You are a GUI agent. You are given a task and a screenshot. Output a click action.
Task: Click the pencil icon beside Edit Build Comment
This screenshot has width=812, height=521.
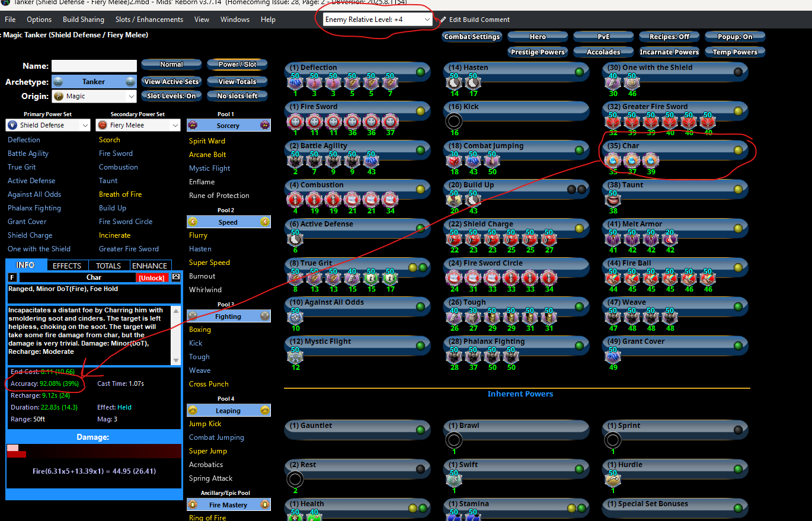click(x=442, y=20)
